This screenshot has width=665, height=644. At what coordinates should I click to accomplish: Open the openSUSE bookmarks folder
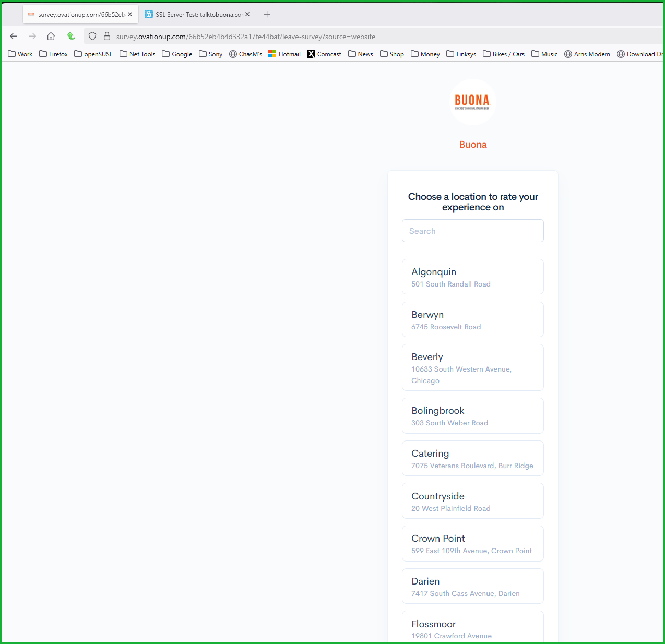[x=93, y=54]
